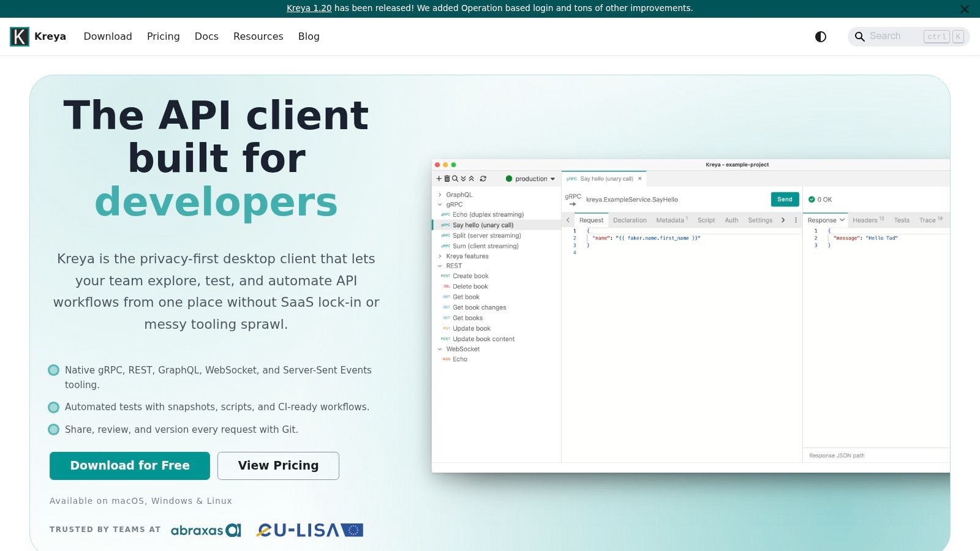Click the 'Download for Free' button
The width and height of the screenshot is (980, 551).
click(x=130, y=466)
